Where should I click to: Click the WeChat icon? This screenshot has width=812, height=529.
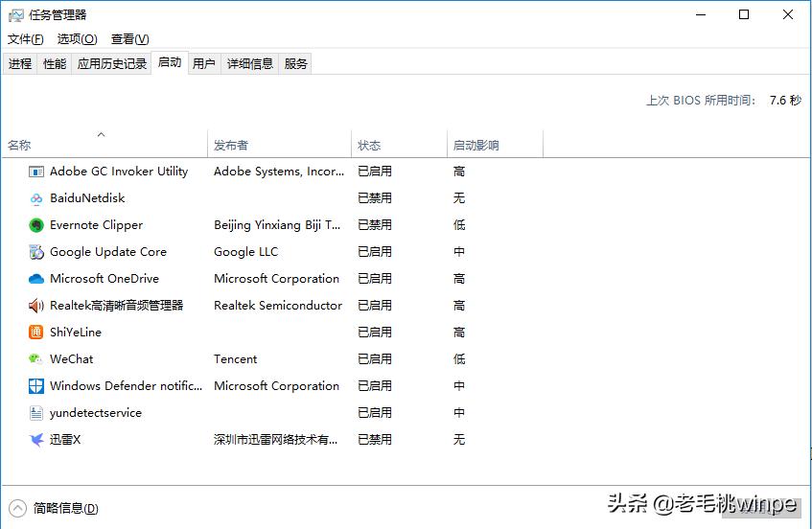pyautogui.click(x=36, y=359)
